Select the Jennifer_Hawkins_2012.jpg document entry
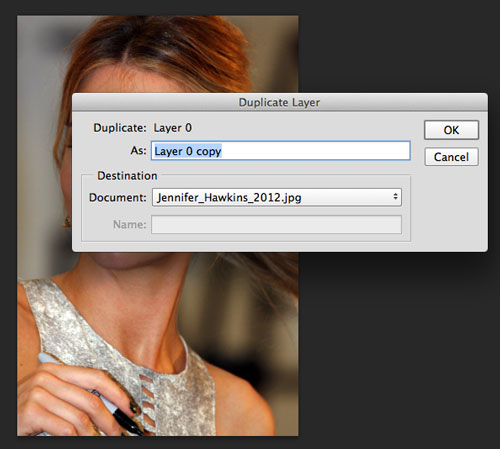This screenshot has height=449, width=500. point(229,197)
